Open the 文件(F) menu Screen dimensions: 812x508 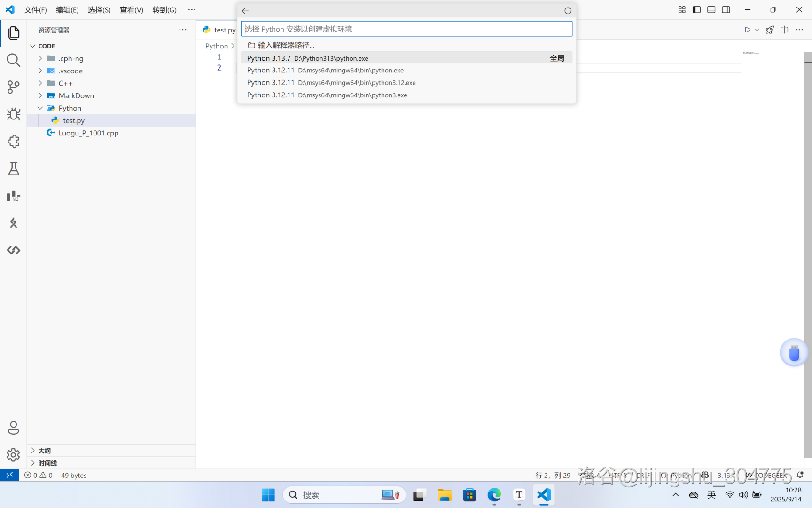(35, 10)
